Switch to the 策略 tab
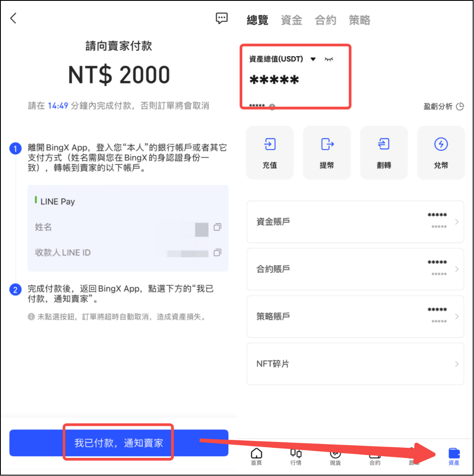The height and width of the screenshot is (476, 474). (x=359, y=20)
